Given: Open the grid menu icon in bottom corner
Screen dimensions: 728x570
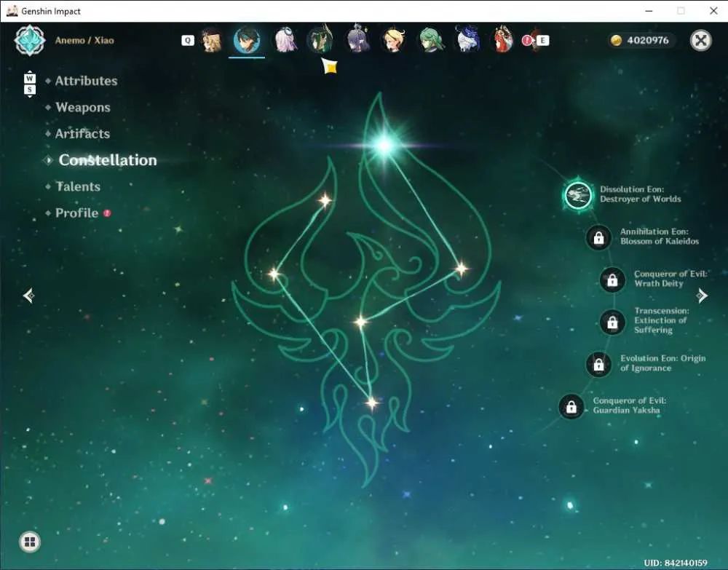Looking at the screenshot, I should pyautogui.click(x=30, y=542).
